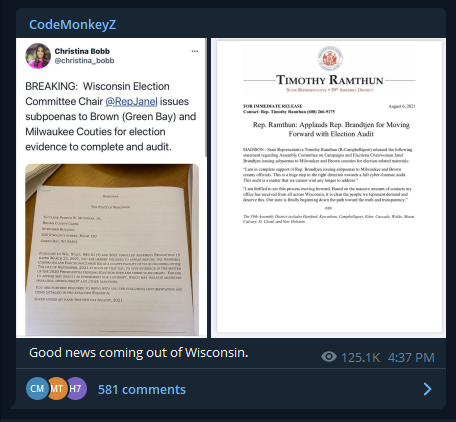Click Christina Bobb's profile picture

[x=38, y=56]
